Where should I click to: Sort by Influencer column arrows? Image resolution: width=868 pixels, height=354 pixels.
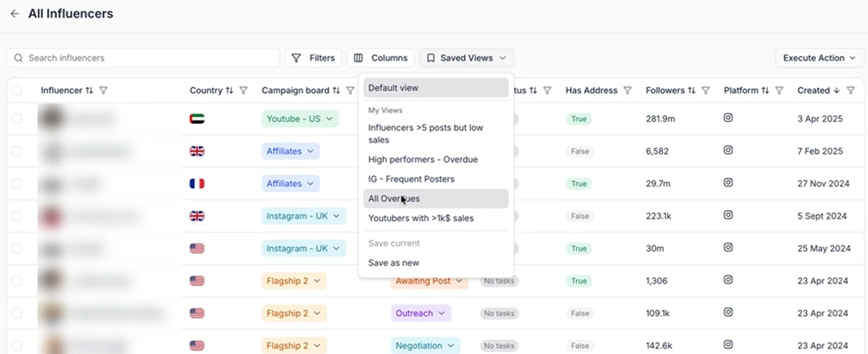click(x=89, y=90)
